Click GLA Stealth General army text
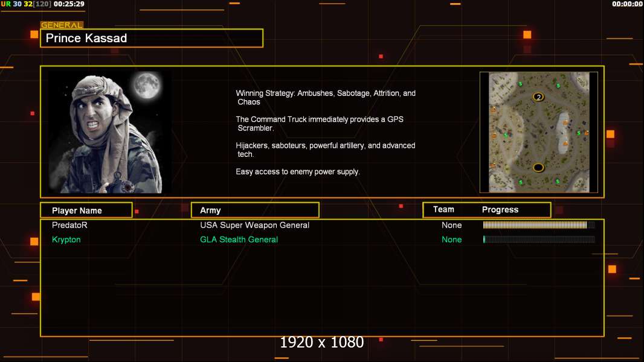The image size is (644, 362). pos(239,240)
